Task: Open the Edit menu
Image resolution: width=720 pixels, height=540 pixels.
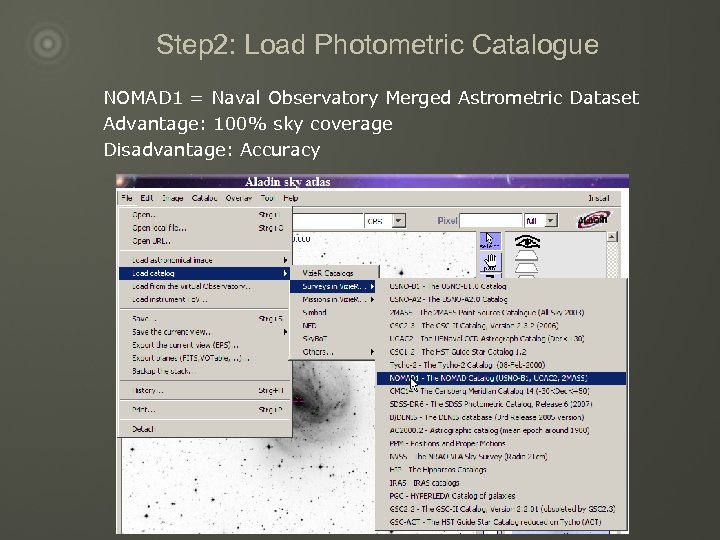Action: [147, 198]
